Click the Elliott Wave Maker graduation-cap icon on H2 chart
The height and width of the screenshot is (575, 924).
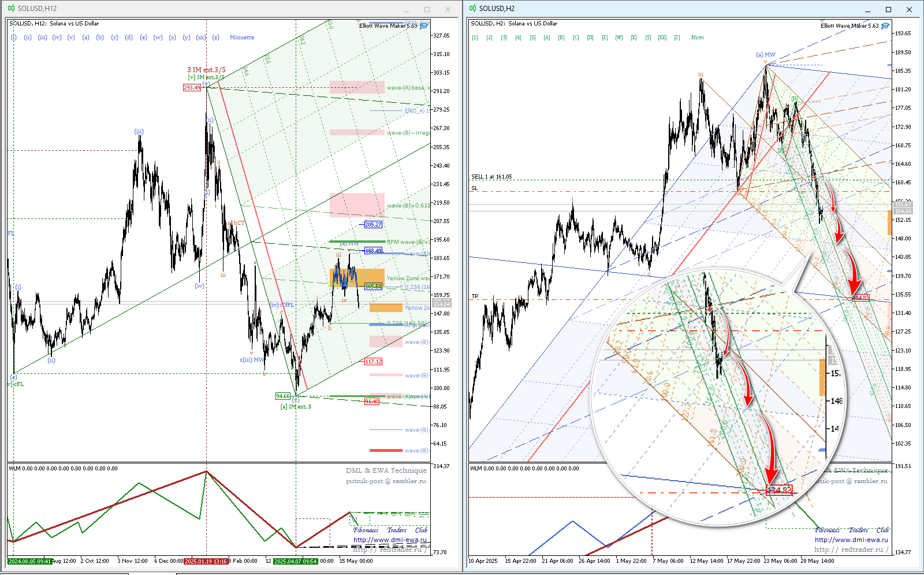point(885,25)
